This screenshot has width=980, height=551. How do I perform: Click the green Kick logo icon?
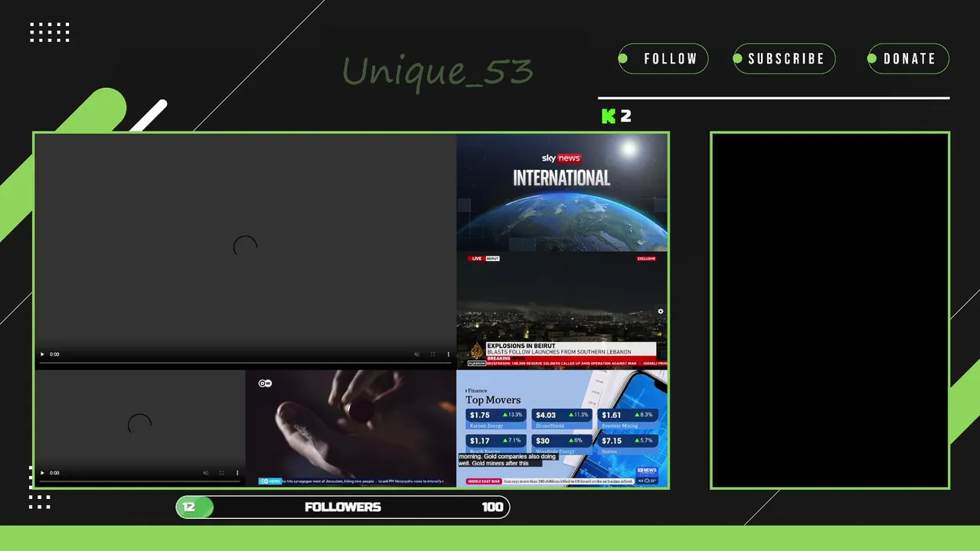pyautogui.click(x=609, y=116)
